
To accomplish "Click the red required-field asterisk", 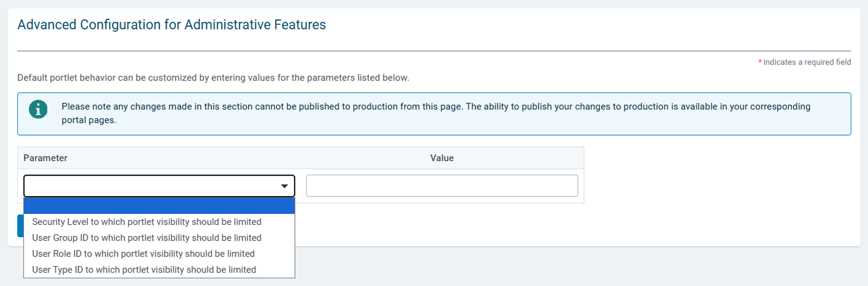I will click(760, 62).
